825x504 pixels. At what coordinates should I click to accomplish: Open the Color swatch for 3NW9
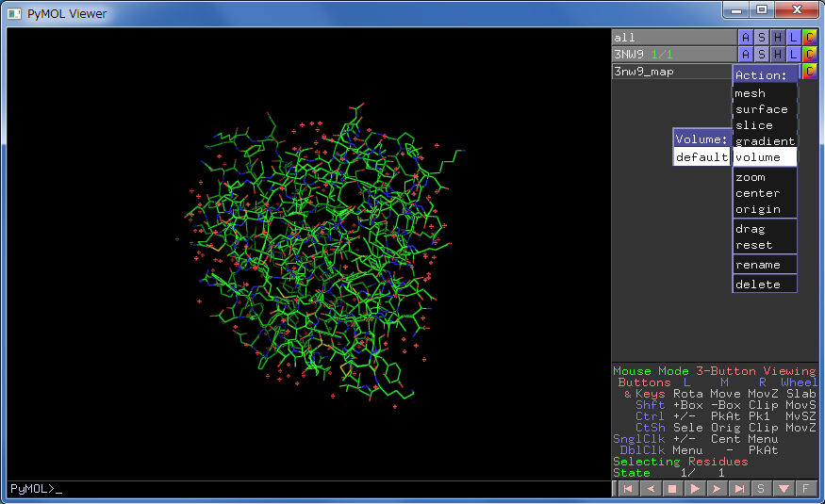click(810, 55)
